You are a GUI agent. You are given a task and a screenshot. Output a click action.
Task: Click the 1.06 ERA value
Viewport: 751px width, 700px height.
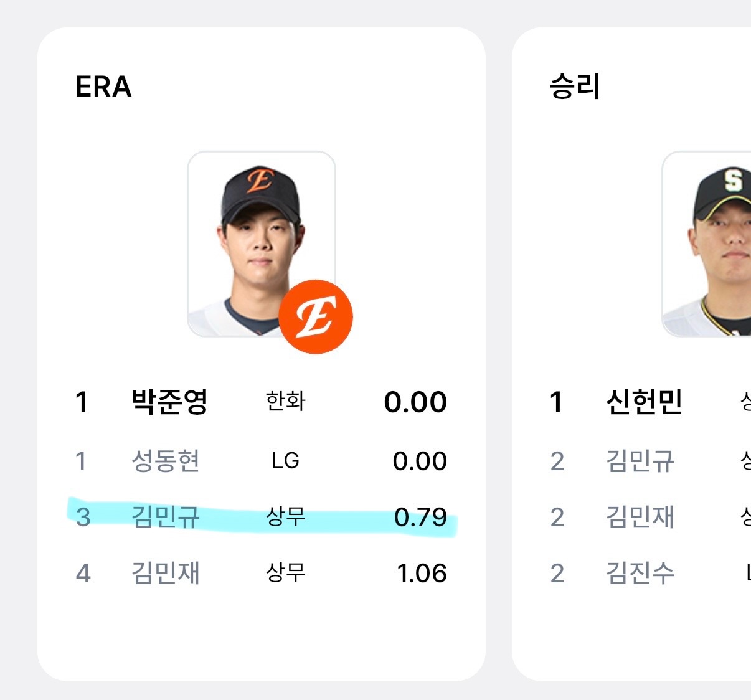pos(422,573)
